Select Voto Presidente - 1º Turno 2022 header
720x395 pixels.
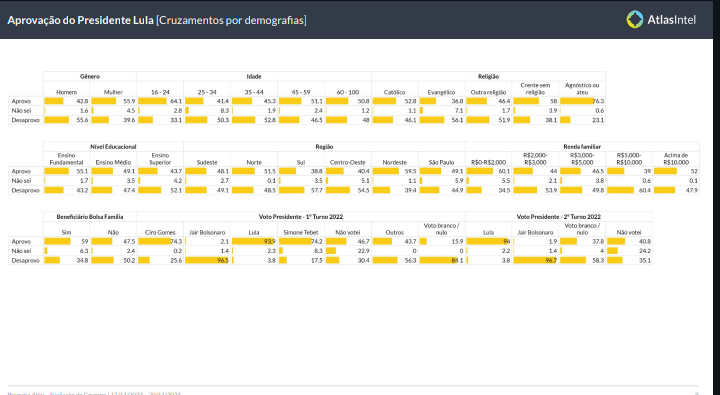301,216
